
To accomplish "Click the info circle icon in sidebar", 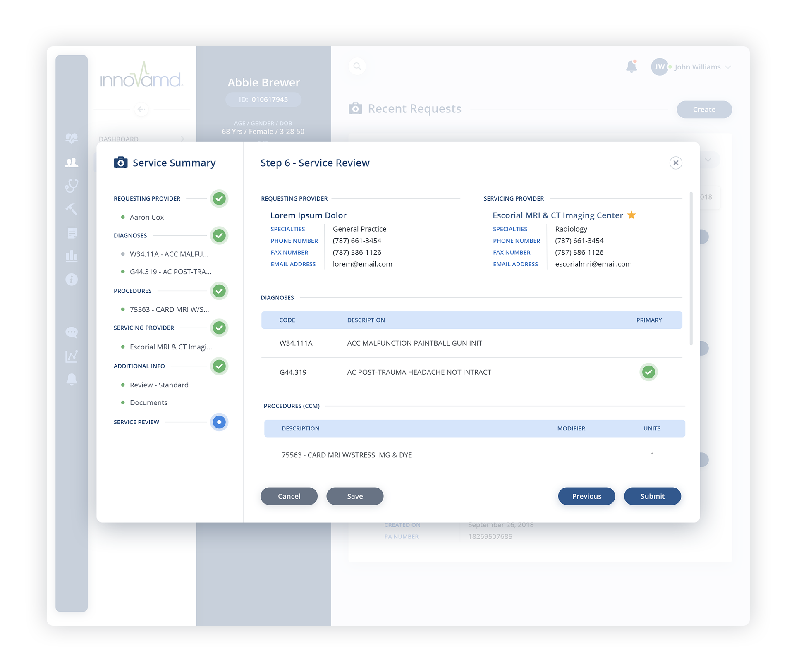I will [72, 280].
